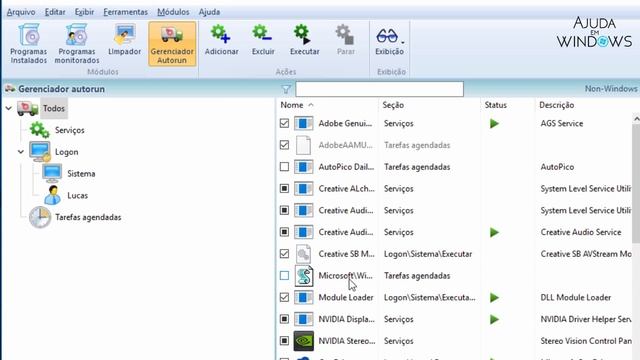
Task: Open the Exibir menu
Action: 84,12
